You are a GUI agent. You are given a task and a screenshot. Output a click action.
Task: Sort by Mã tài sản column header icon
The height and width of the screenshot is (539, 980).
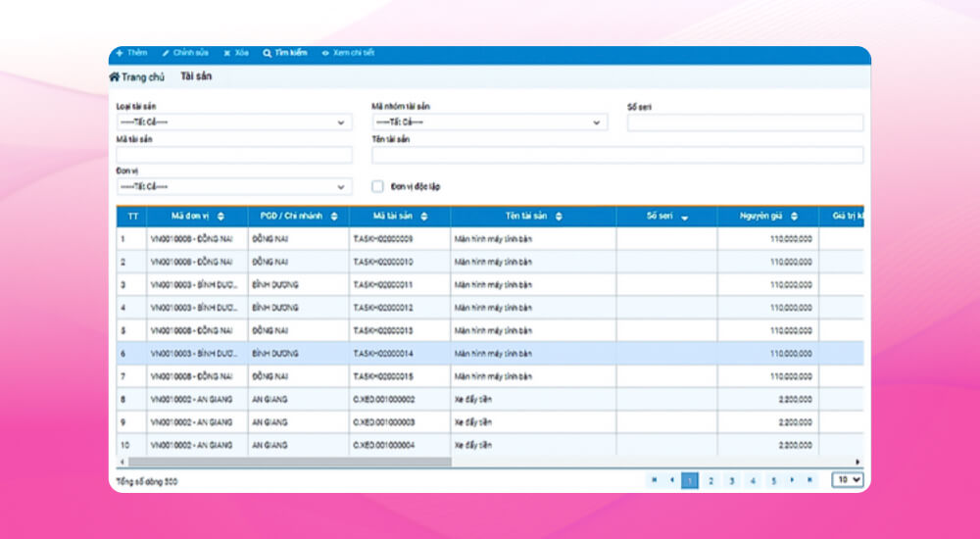point(423,217)
